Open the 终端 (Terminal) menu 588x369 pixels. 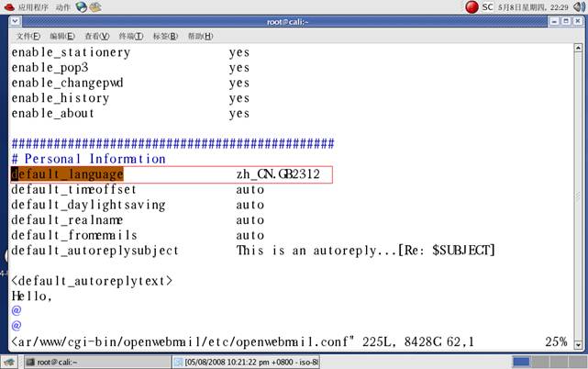(131, 37)
